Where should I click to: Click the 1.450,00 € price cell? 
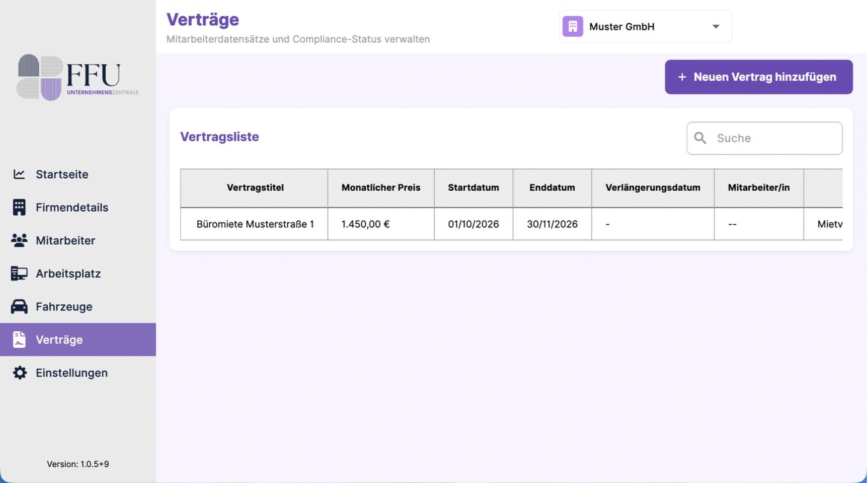(x=381, y=224)
